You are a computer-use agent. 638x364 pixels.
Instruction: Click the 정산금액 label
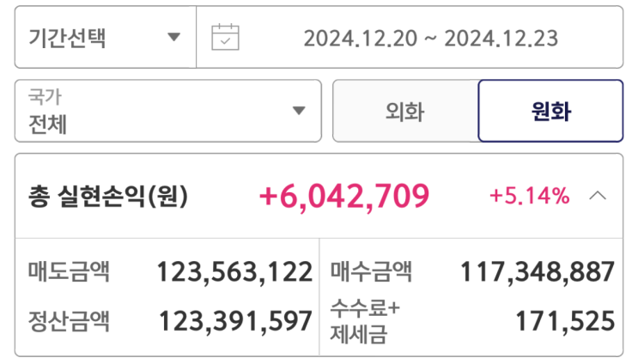pyautogui.click(x=69, y=321)
